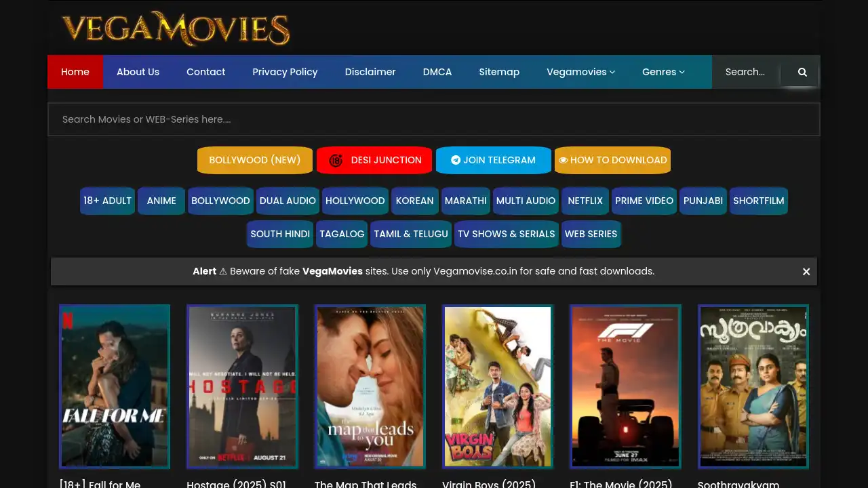
Task: Select the Web Series category
Action: 591,234
